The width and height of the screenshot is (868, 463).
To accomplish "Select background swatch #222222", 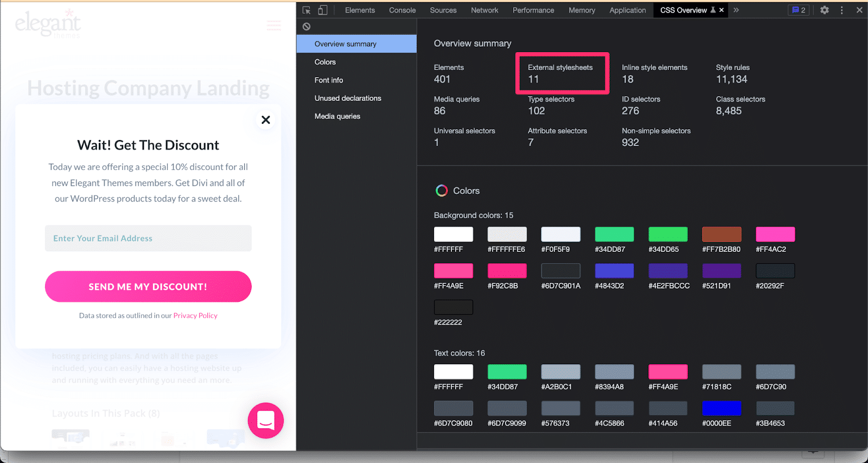I will coord(454,307).
